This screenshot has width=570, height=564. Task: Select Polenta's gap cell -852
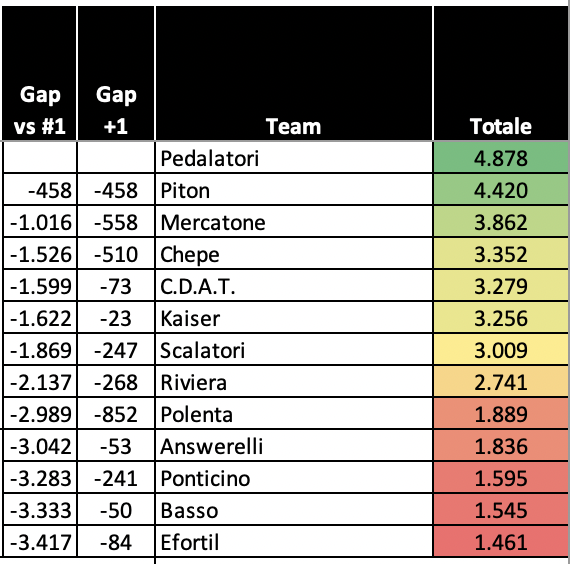pyautogui.click(x=116, y=414)
